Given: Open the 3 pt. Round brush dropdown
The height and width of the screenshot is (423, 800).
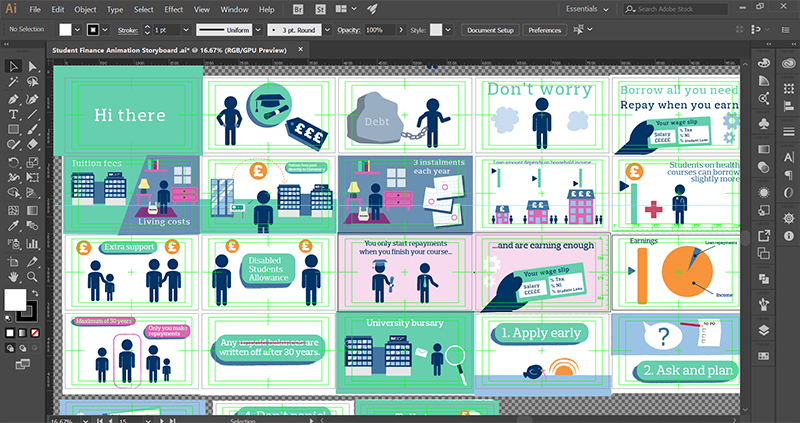Looking at the screenshot, I should click(327, 30).
